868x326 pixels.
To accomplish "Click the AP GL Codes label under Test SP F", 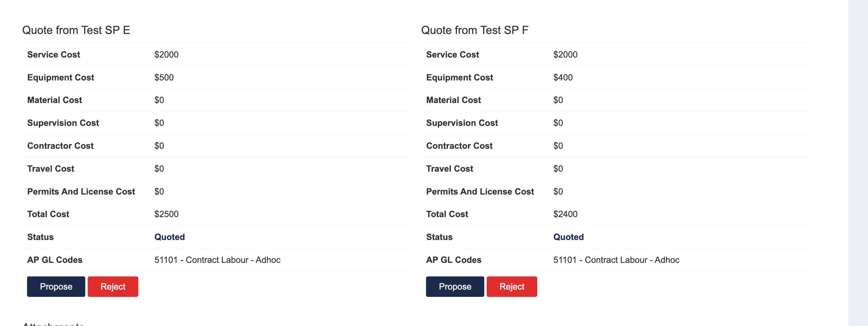I will [454, 260].
